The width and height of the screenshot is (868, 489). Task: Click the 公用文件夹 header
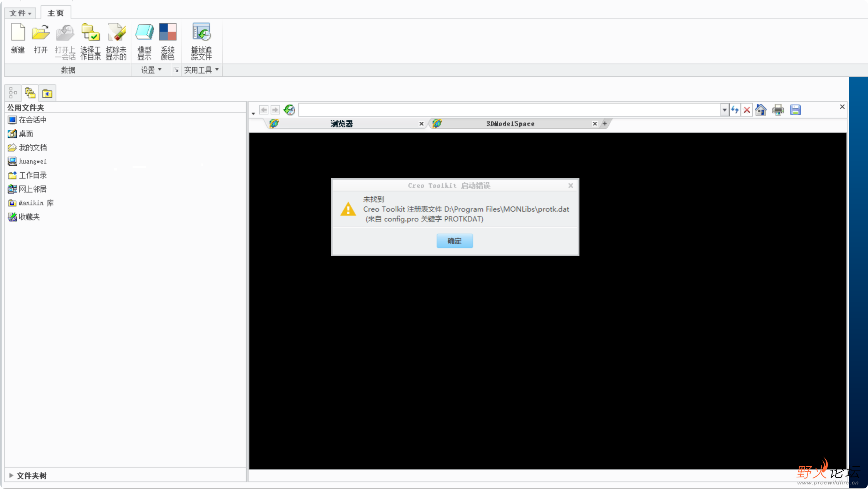click(25, 108)
